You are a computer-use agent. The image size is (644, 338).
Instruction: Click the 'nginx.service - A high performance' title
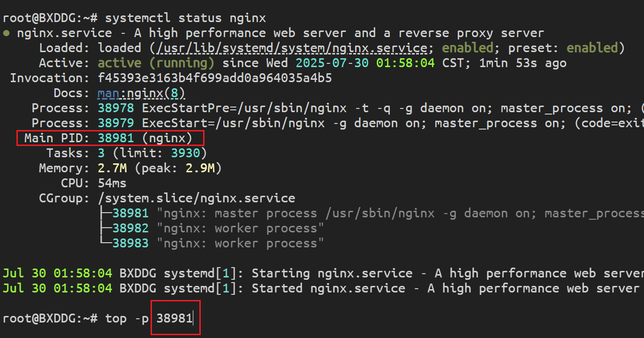(x=280, y=33)
